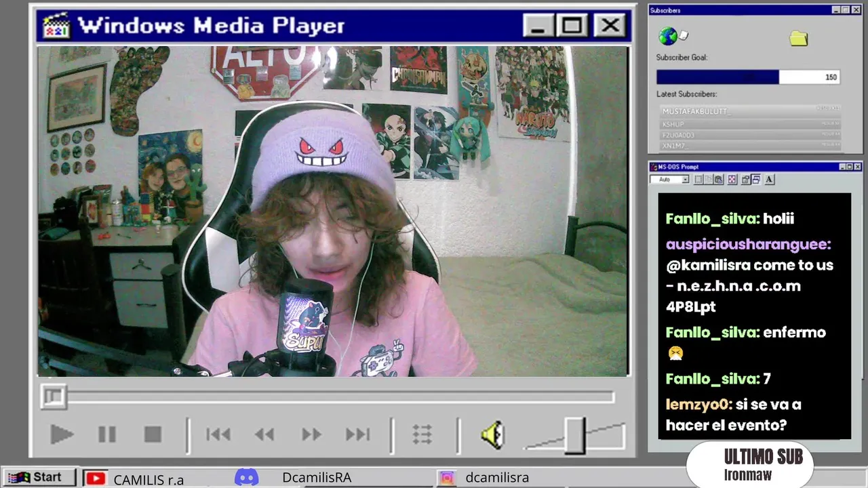Toggle Full screen icon in MS-DOS toolbar
Screen dimensions: 868x488
click(732, 180)
